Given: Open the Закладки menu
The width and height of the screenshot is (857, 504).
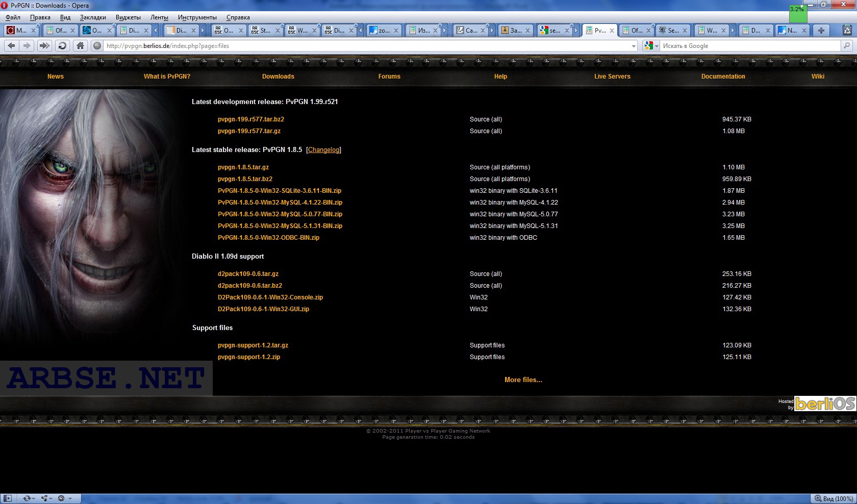Looking at the screenshot, I should pyautogui.click(x=93, y=17).
